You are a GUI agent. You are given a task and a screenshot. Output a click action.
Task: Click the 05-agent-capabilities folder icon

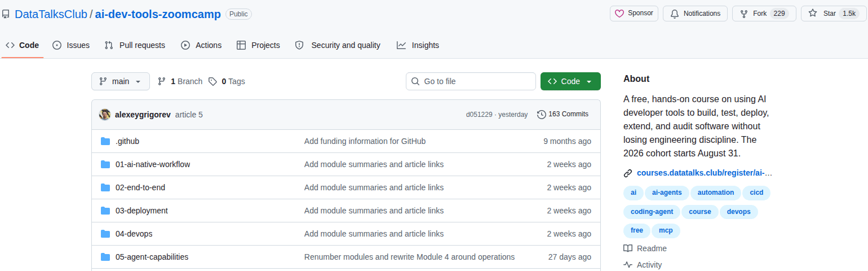coord(105,257)
